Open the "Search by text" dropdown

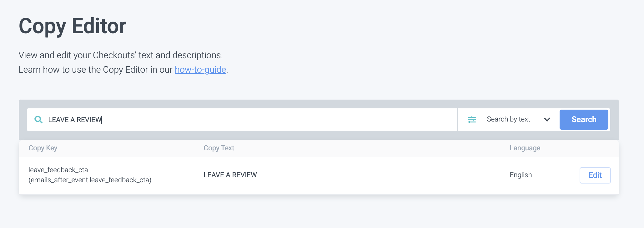pos(508,119)
